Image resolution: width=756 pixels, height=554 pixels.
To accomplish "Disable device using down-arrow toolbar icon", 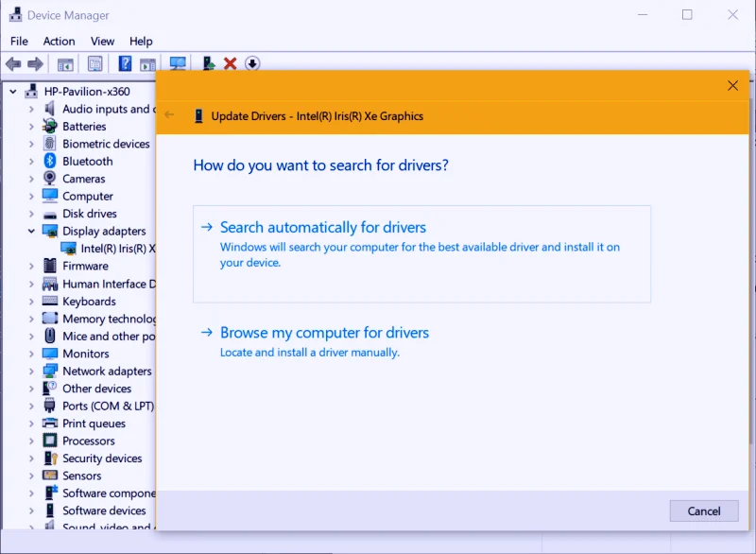I will click(252, 63).
